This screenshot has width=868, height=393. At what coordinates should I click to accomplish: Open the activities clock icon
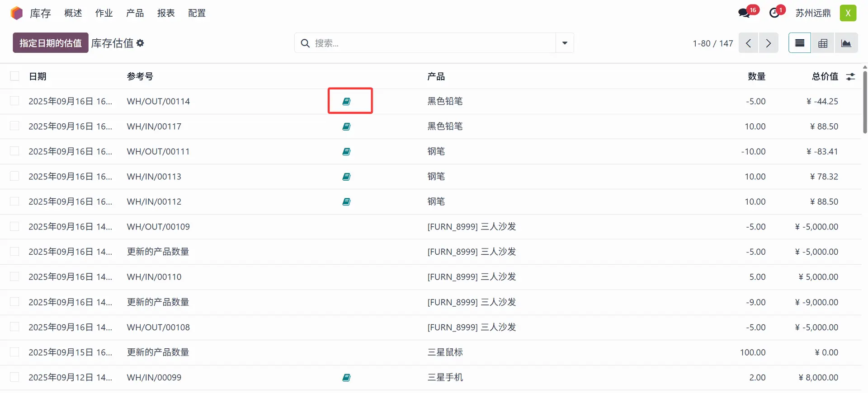pyautogui.click(x=774, y=13)
